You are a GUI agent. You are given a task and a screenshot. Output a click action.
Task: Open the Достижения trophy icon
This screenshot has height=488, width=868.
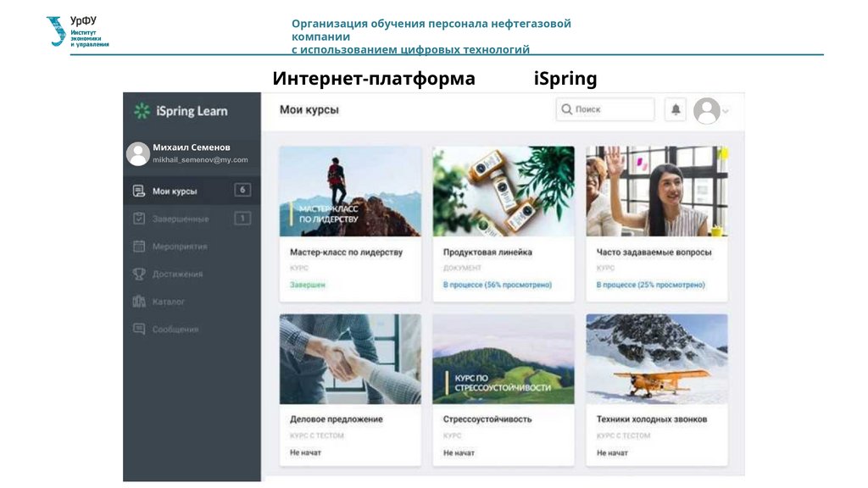click(139, 274)
